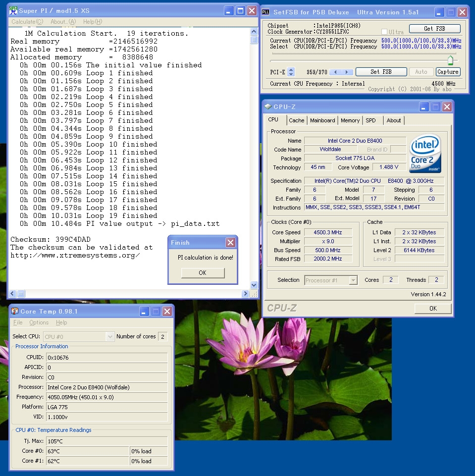475x476 pixels.
Task: Open the Select CPU dropdown in Core Temp
Action: [110, 336]
